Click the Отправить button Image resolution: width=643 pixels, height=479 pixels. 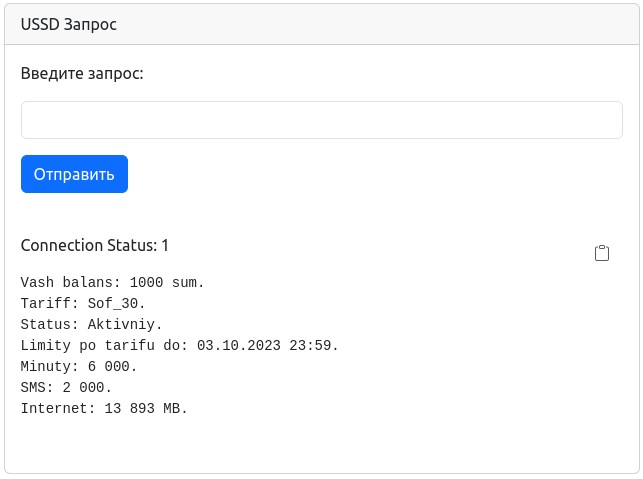click(x=74, y=174)
